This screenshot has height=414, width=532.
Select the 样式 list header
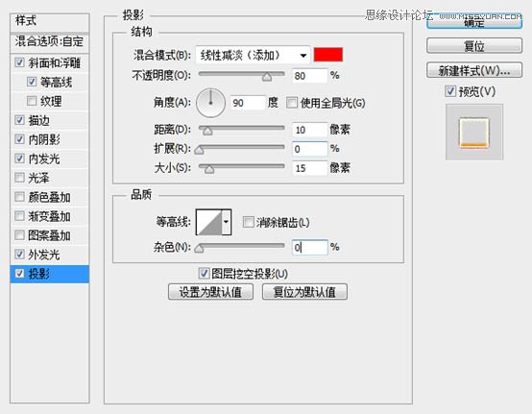point(50,22)
